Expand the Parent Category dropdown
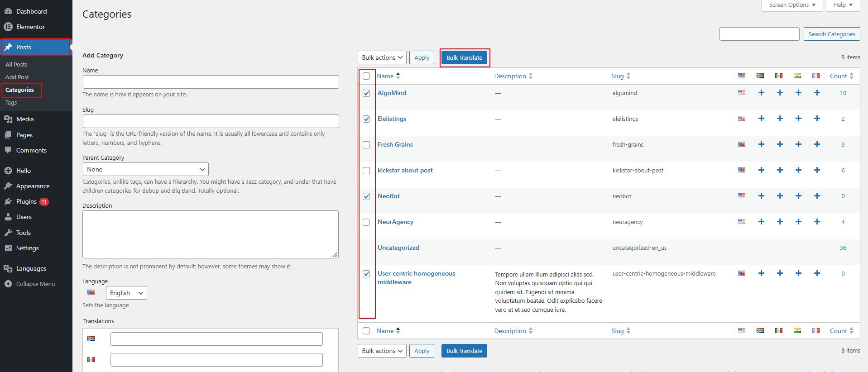The image size is (868, 372). coord(145,169)
